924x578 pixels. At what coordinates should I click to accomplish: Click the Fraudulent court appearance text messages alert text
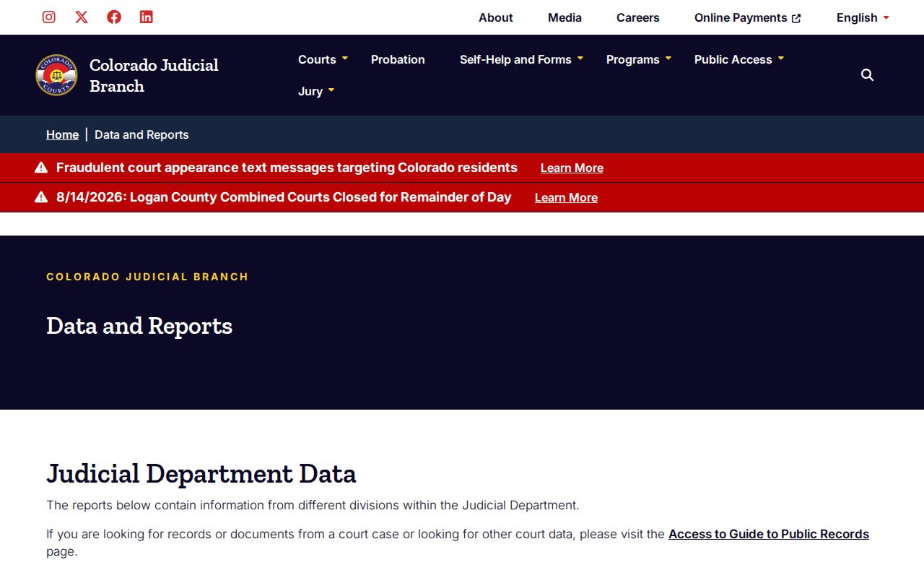pyautogui.click(x=287, y=168)
